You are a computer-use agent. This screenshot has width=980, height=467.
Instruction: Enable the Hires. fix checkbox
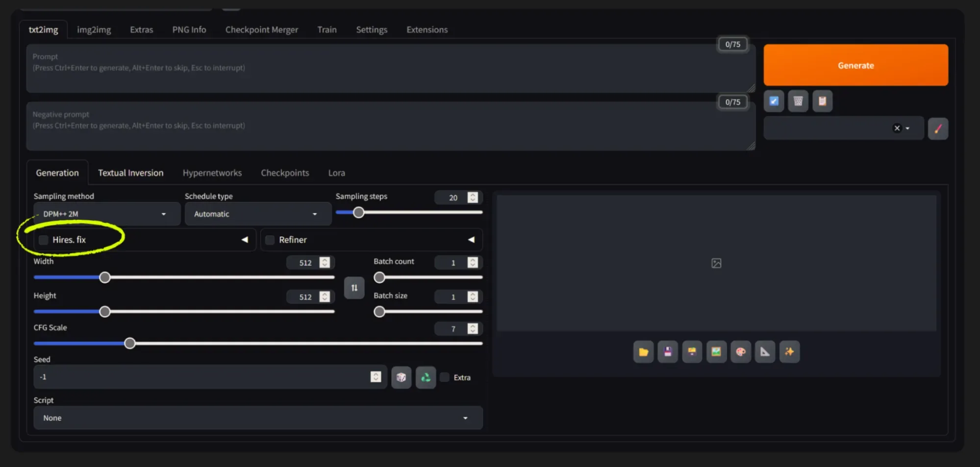click(44, 240)
